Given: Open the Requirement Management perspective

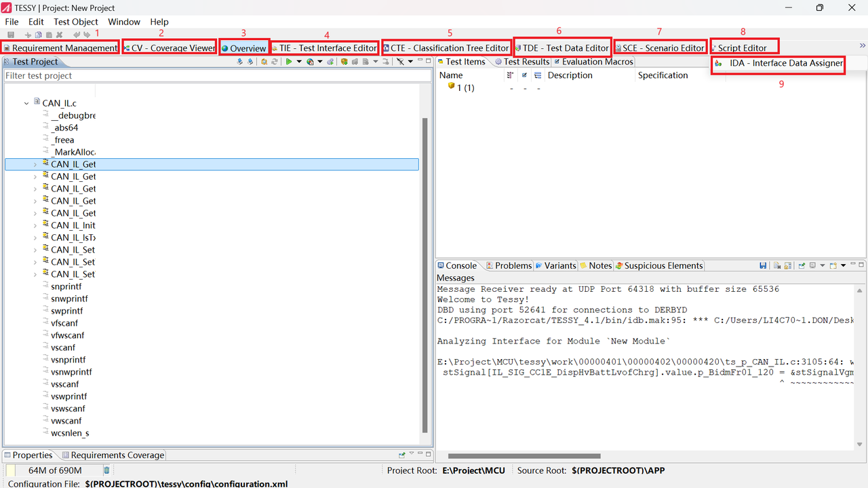Looking at the screenshot, I should point(60,48).
